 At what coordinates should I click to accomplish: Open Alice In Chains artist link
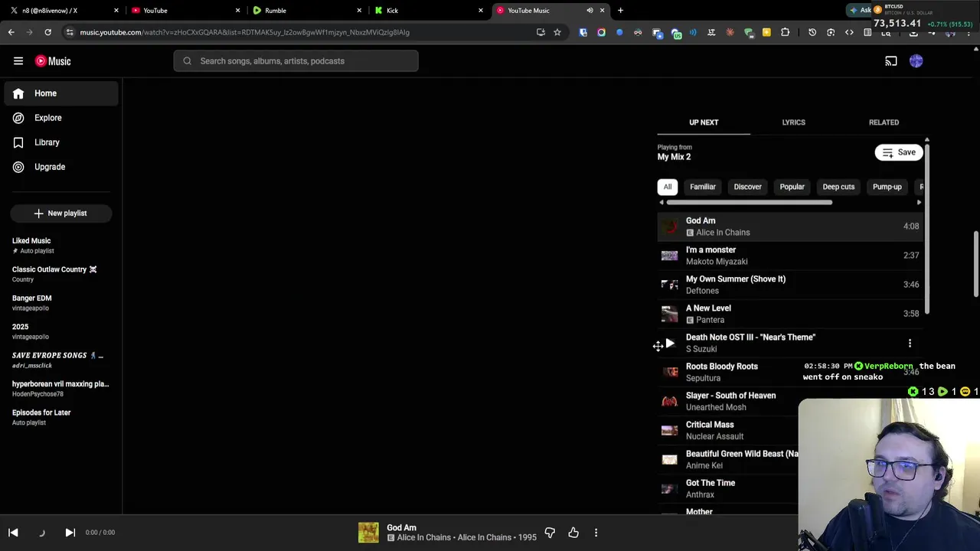tap(423, 537)
